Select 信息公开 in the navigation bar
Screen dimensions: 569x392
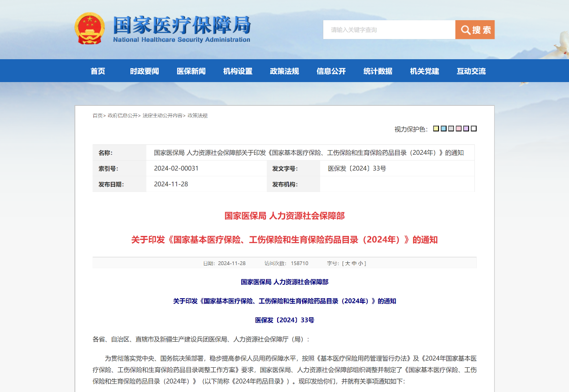pos(331,71)
